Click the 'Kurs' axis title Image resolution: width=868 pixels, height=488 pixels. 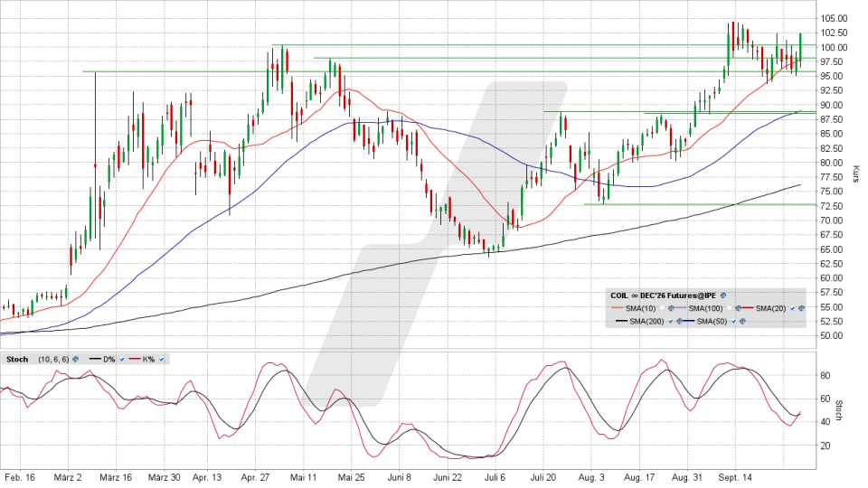click(856, 174)
